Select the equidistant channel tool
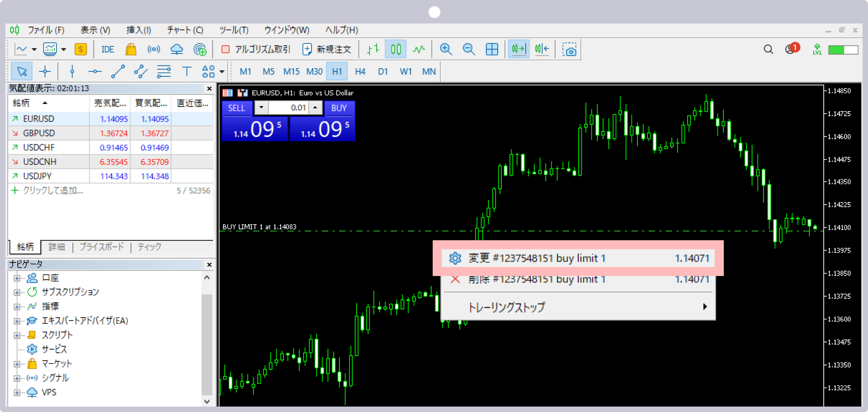868x412 pixels. (141, 71)
